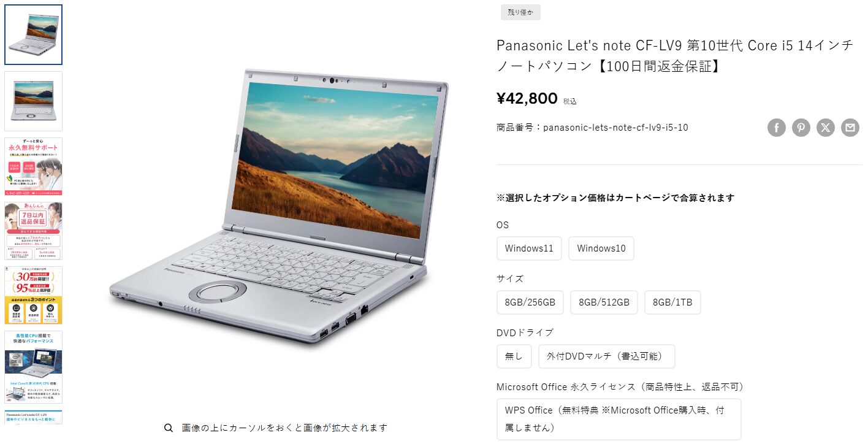Open 7日以内返品保証 banner thumbnail
868x446 pixels.
tap(34, 231)
